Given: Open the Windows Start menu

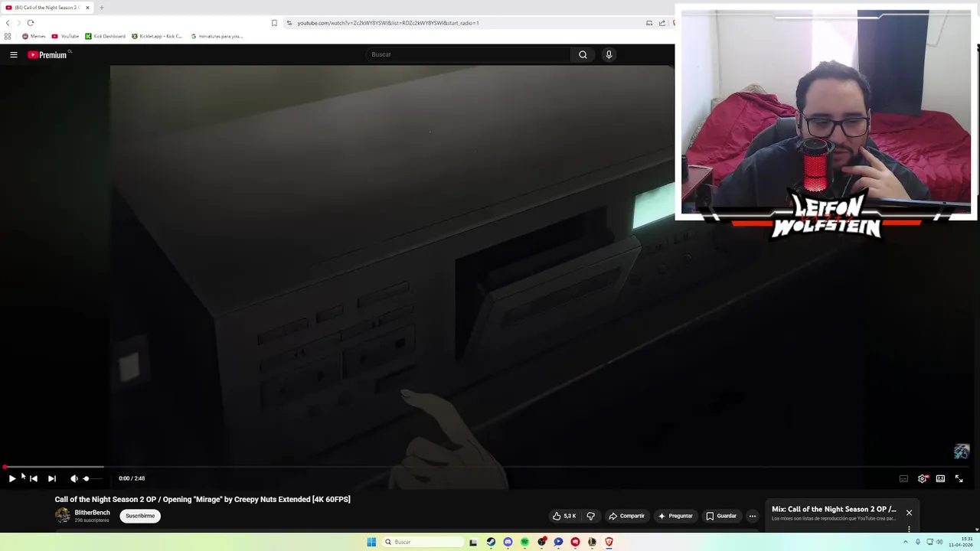Looking at the screenshot, I should tap(371, 542).
